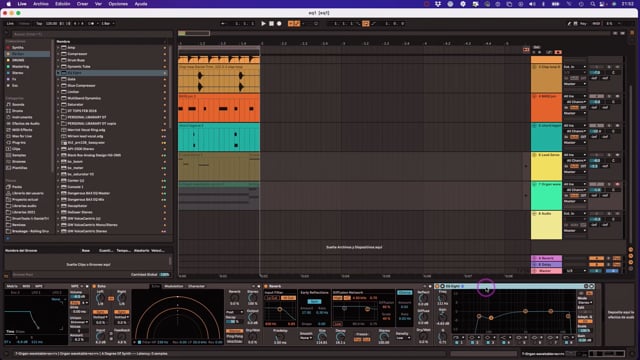Image resolution: width=640 pixels, height=360 pixels.
Task: Open the Max for Live category
Action: click(x=22, y=136)
